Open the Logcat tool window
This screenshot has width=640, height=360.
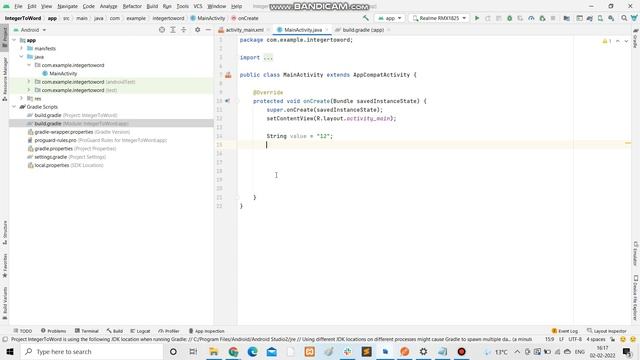140,331
